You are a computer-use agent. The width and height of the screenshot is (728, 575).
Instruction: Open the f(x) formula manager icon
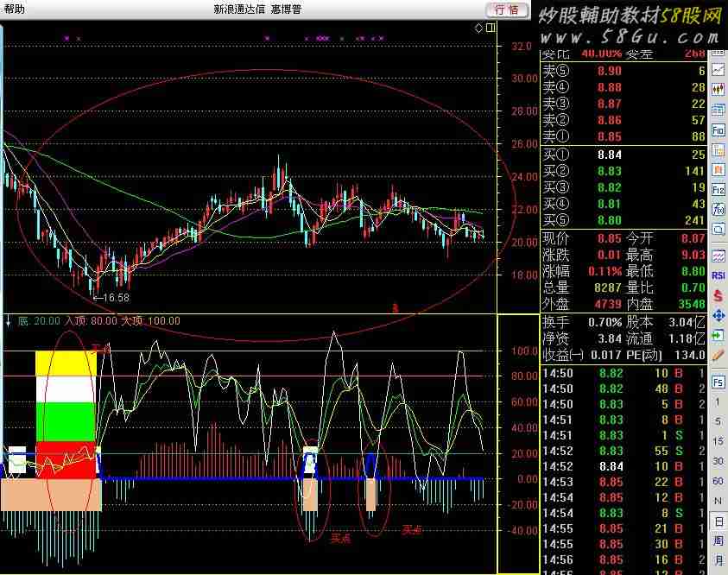click(x=719, y=209)
